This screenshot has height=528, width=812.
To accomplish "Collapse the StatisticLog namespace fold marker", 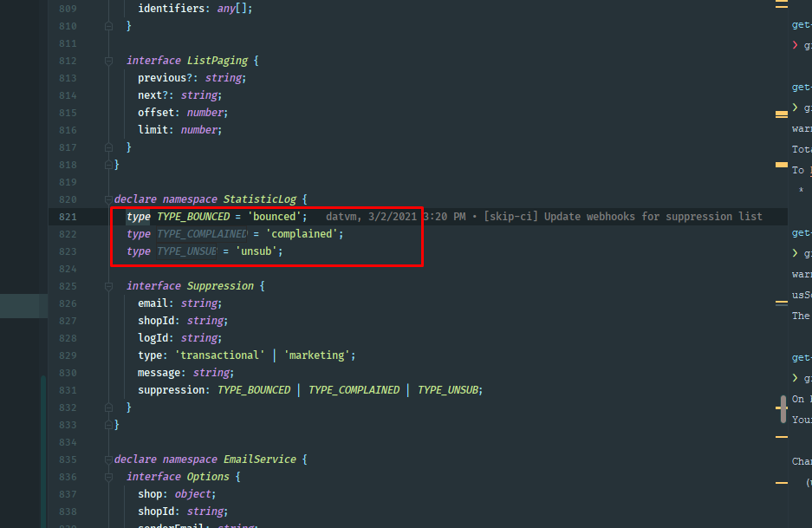I will coord(109,199).
